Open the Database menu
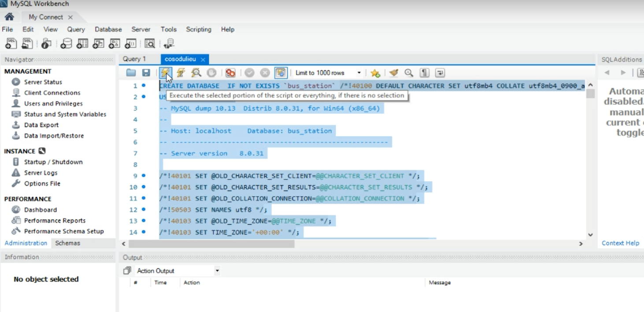This screenshot has height=312, width=644. point(108,29)
